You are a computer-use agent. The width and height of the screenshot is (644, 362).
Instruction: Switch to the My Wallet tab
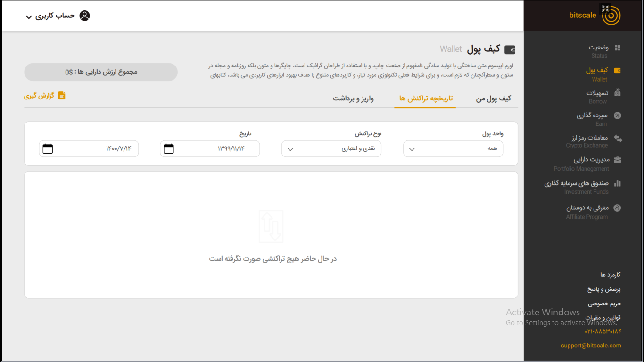coord(493,99)
